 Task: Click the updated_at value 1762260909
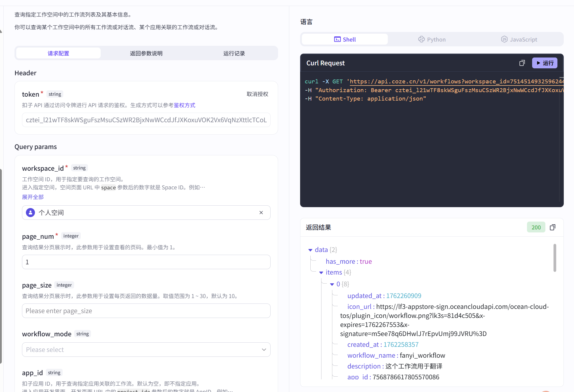click(404, 296)
